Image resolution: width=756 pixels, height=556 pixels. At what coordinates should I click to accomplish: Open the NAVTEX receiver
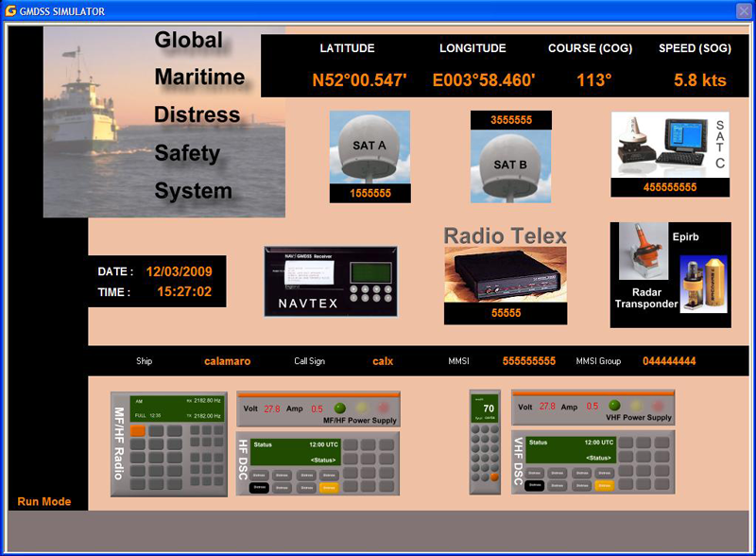(x=331, y=281)
